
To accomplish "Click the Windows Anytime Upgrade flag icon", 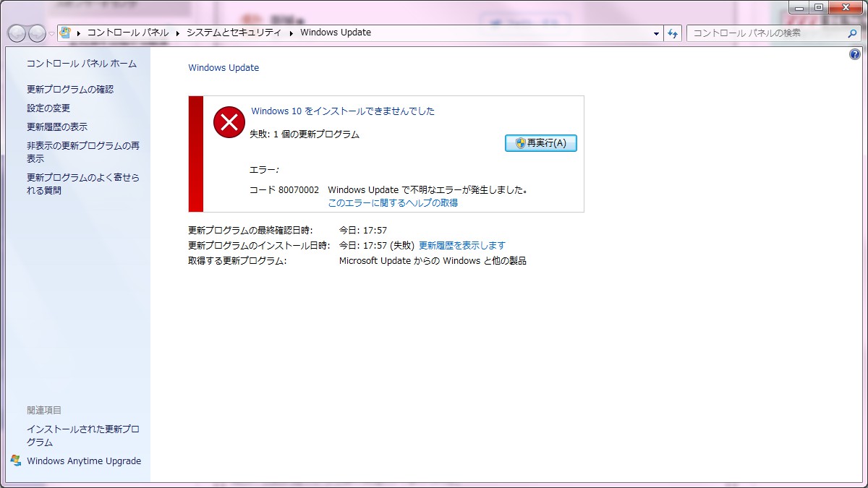I will 17,461.
